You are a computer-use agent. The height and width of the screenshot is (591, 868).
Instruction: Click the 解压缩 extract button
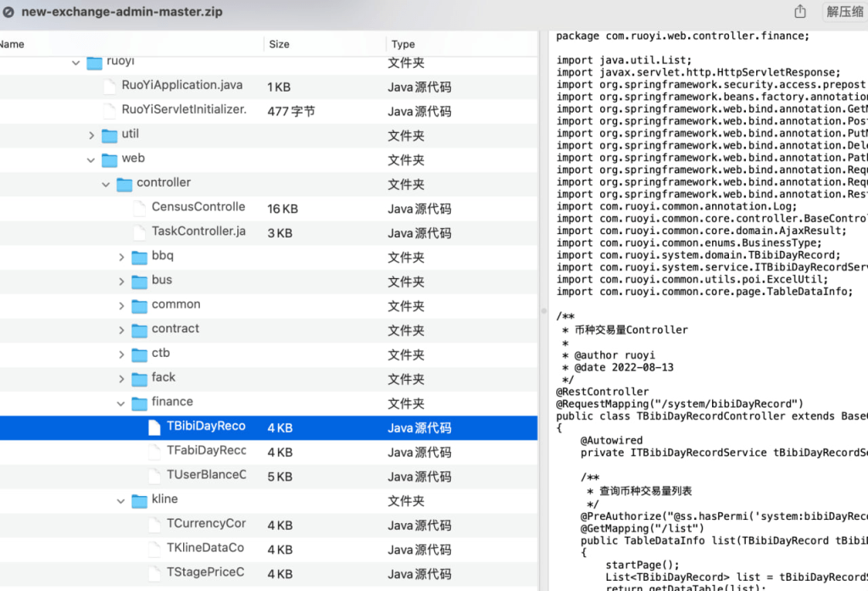[844, 12]
